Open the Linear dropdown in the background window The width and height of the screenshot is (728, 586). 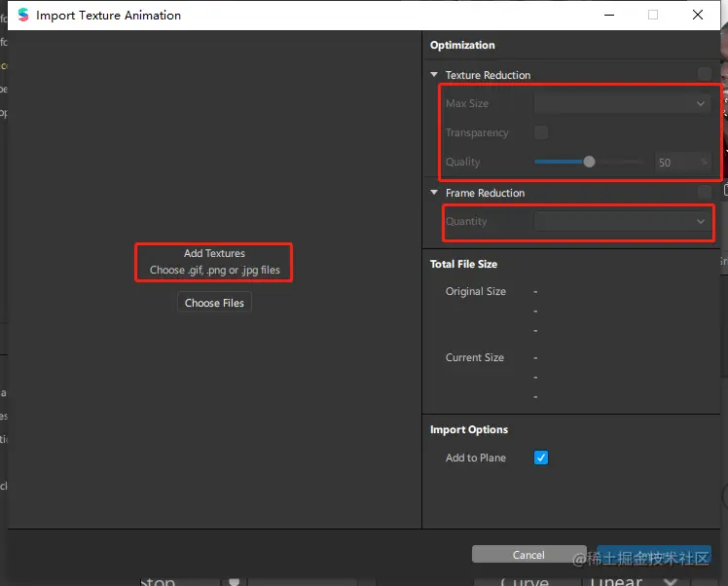click(635, 582)
